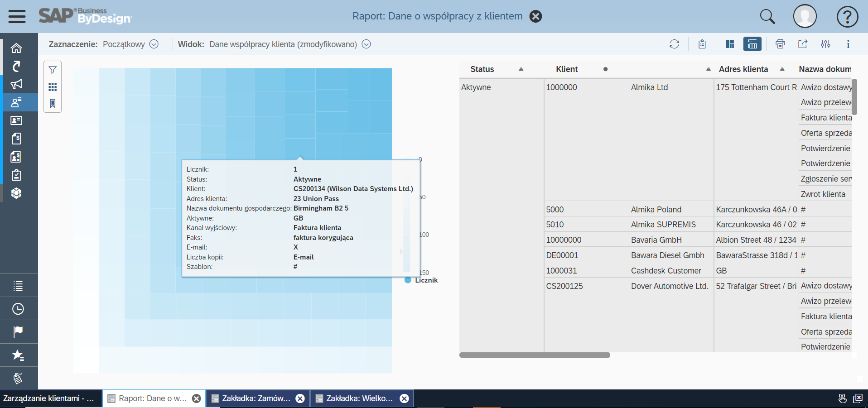Open the megaphone marketing work center
Screen dimensions: 868x408
coord(16,84)
